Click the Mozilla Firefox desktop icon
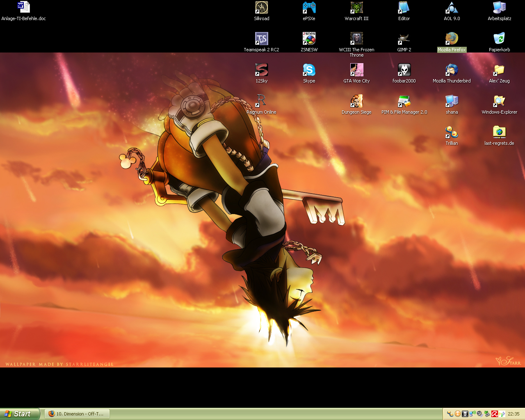This screenshot has height=420, width=525. 452,39
